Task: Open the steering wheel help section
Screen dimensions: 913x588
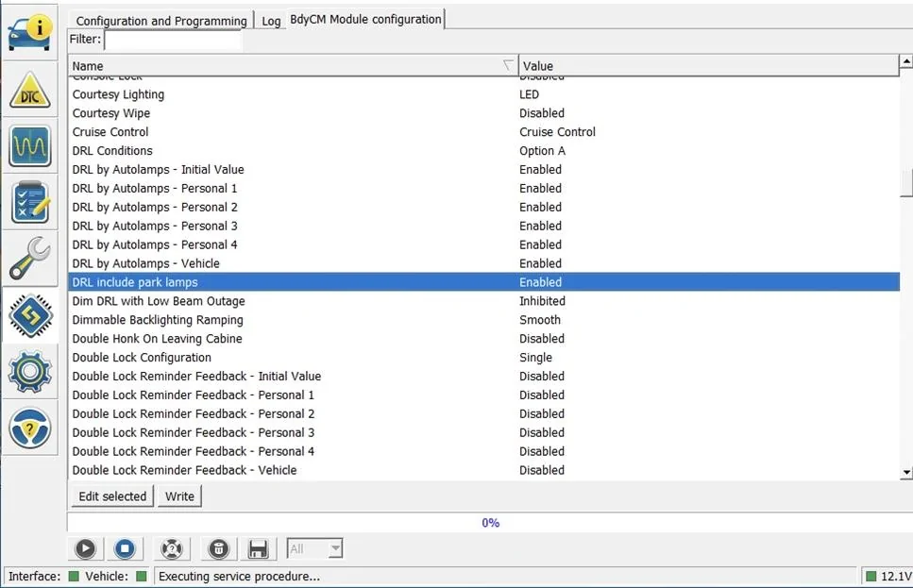Action: [x=29, y=428]
